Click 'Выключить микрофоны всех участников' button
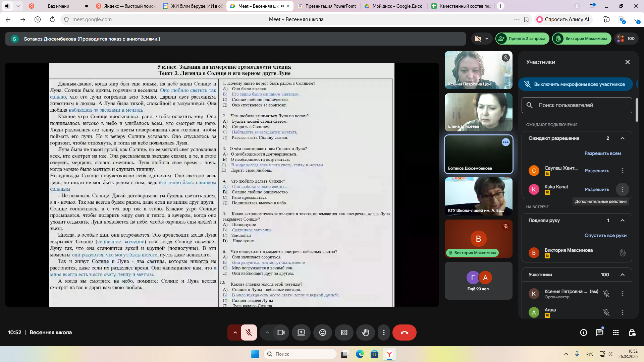The height and width of the screenshot is (362, 644). tap(576, 84)
